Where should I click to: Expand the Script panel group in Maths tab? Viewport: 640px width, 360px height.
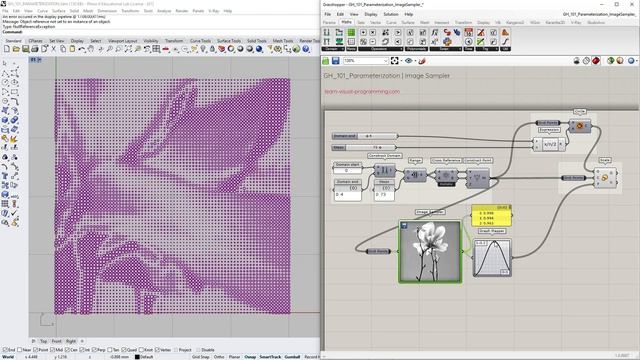446,49
